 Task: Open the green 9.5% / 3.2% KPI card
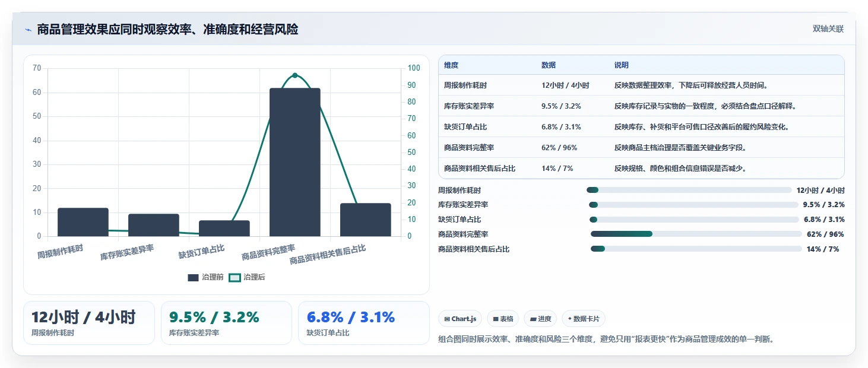tap(226, 323)
